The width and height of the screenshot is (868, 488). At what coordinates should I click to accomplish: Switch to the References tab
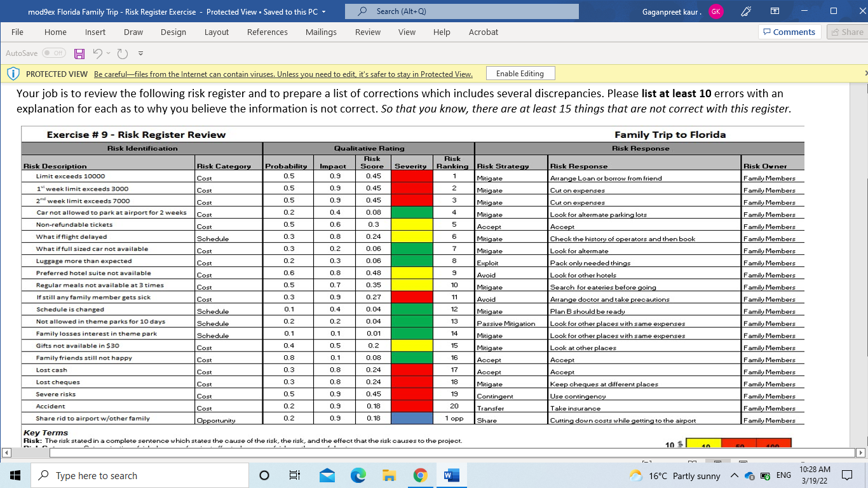tap(268, 32)
